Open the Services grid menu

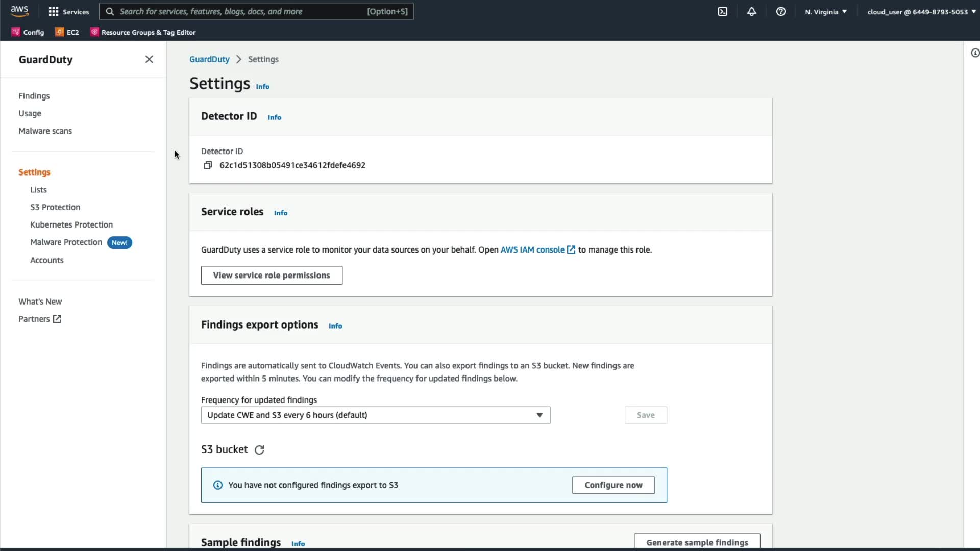tap(68, 12)
